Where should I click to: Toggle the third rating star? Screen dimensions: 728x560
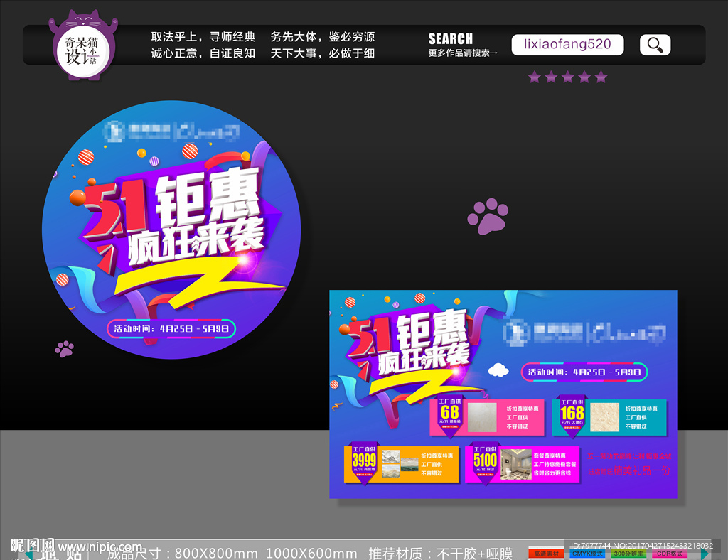tap(568, 77)
